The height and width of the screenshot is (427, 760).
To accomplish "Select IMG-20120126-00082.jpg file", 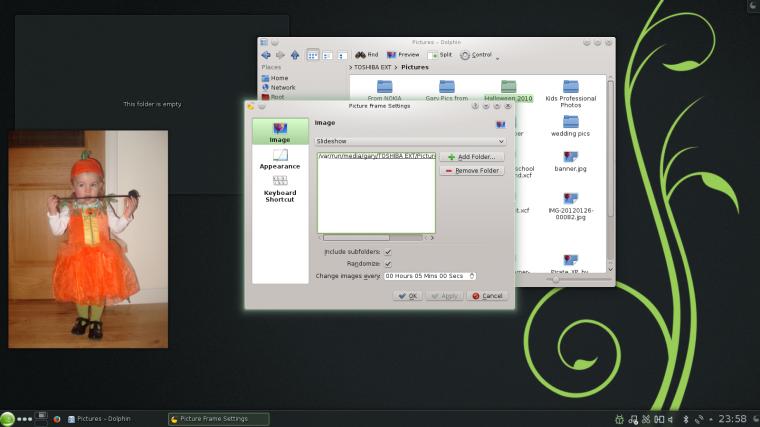I will 570,206.
